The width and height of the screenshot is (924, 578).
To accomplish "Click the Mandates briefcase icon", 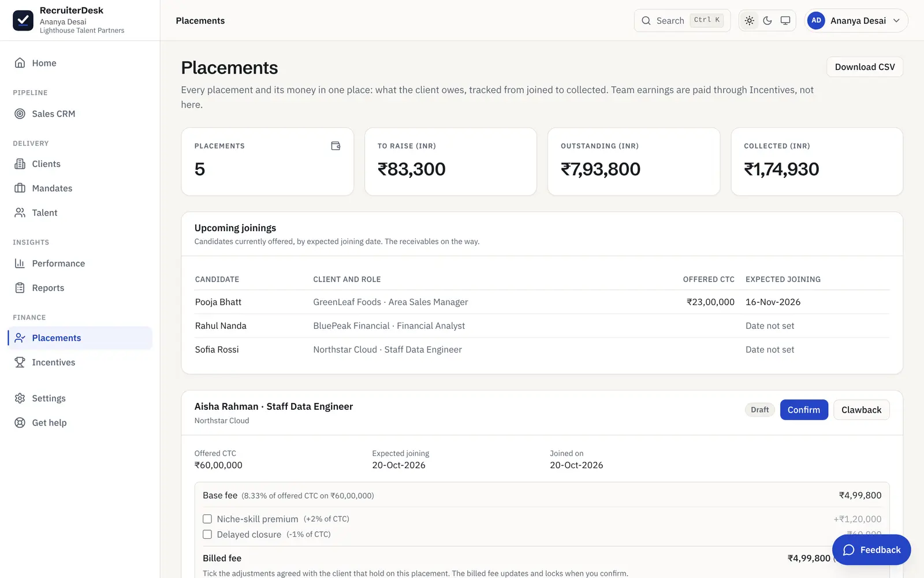I will [x=20, y=188].
